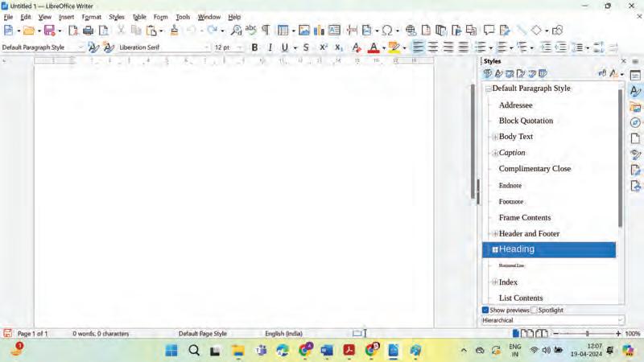Viewport: 644px width, 362px height.
Task: Align paragraph right
Action: point(448,47)
